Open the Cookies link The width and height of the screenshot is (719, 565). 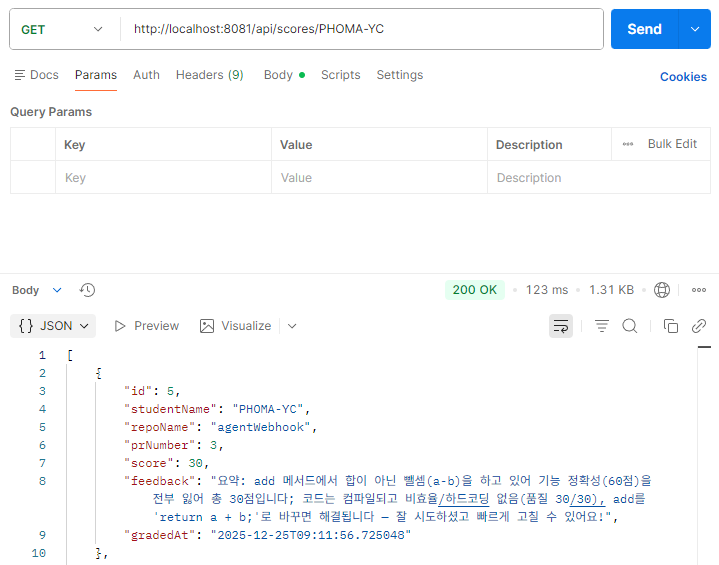683,77
